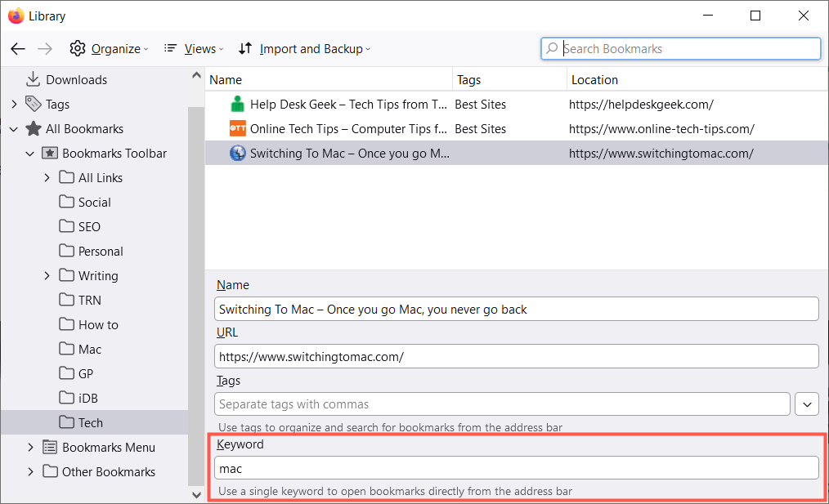This screenshot has width=829, height=504.
Task: Open the Organize gear menu
Action: click(109, 49)
